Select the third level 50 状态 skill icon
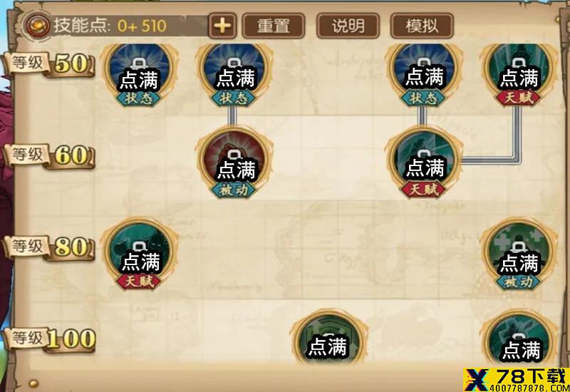The image size is (570, 392). [x=423, y=74]
